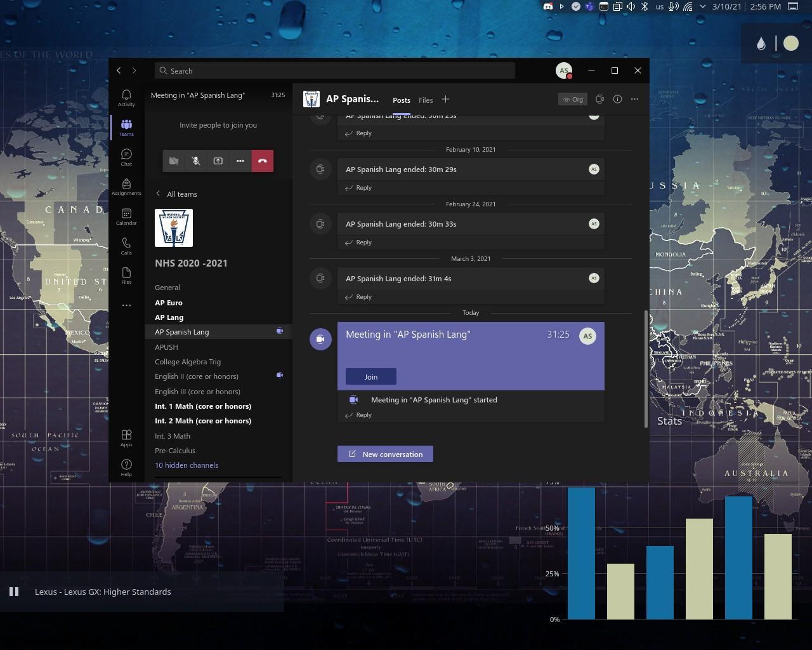Reply to the February 24 meeting post
Image resolution: width=812 pixels, height=650 pixels.
358,242
